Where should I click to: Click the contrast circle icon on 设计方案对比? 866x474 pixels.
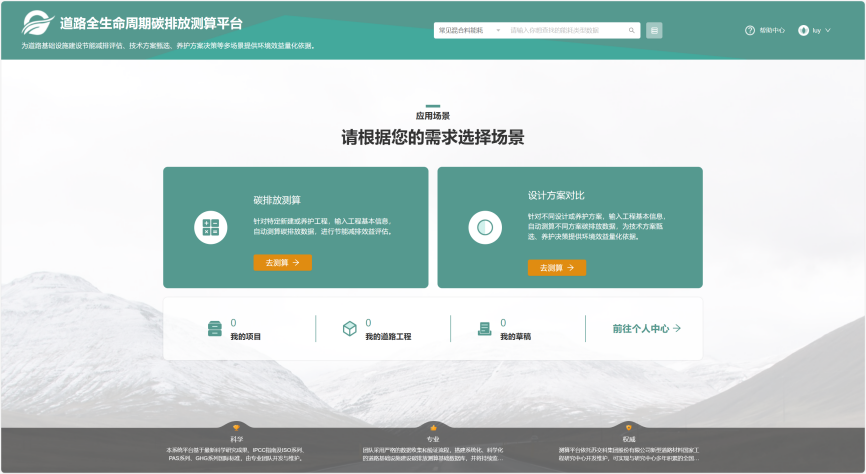(x=485, y=228)
